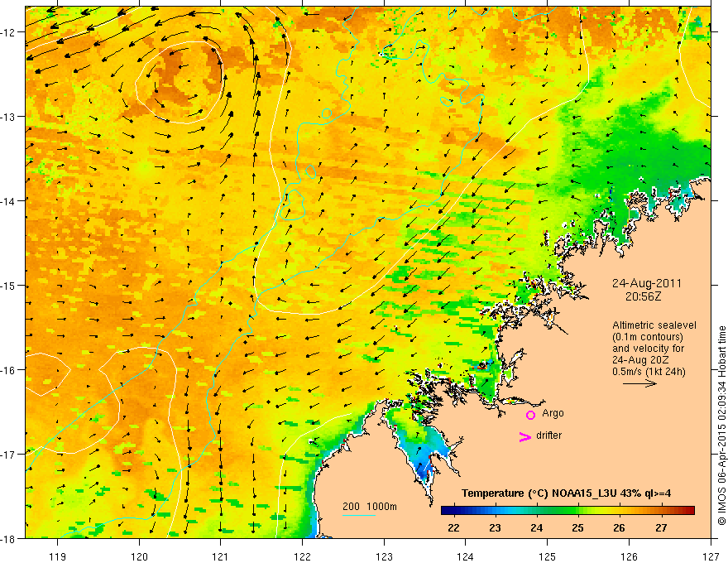The height and width of the screenshot is (563, 728).
Task: Click the longitude axis label '119'
Action: pos(58,556)
